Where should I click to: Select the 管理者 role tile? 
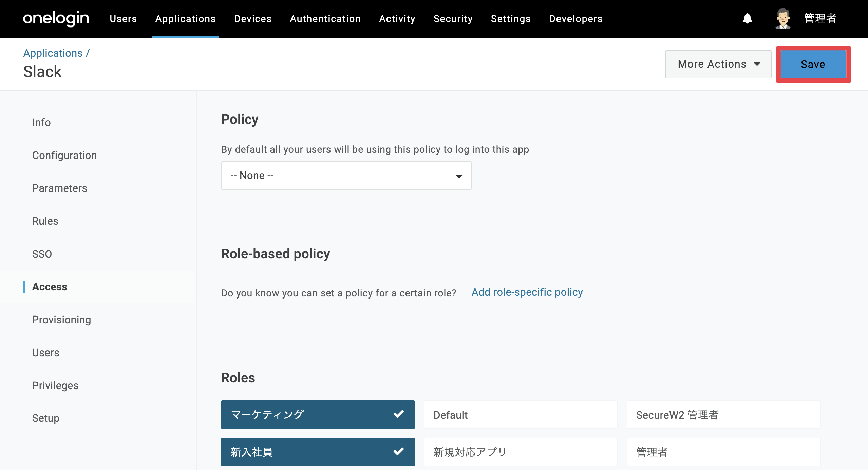(x=723, y=452)
